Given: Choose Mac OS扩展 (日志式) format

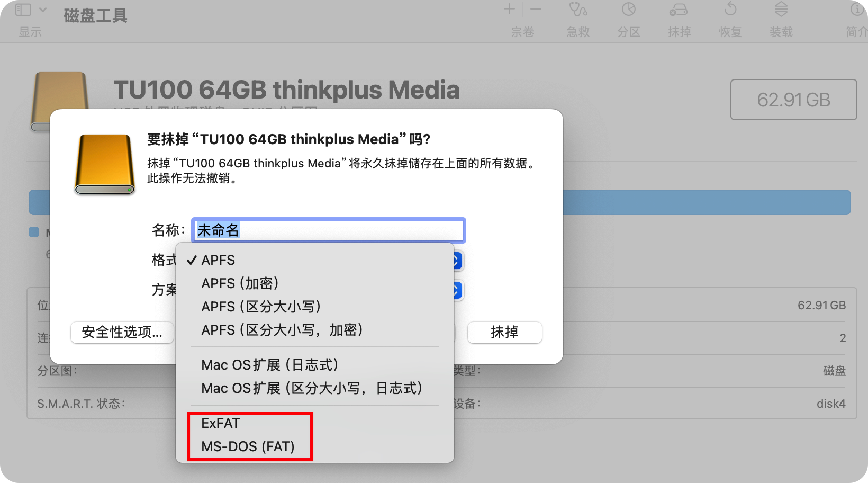Looking at the screenshot, I should click(x=270, y=365).
